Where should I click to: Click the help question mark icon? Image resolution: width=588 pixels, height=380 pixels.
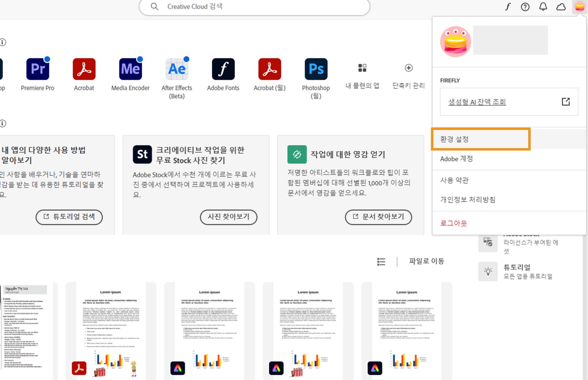tap(525, 7)
